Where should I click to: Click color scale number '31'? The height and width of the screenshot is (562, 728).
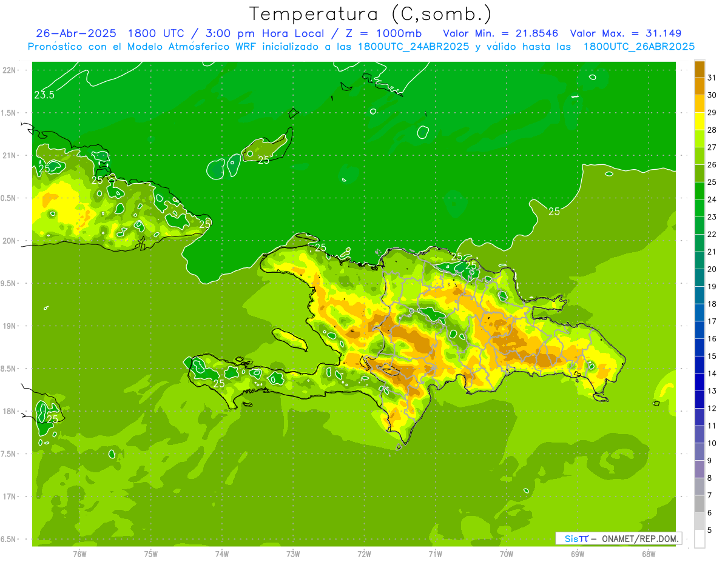point(712,78)
